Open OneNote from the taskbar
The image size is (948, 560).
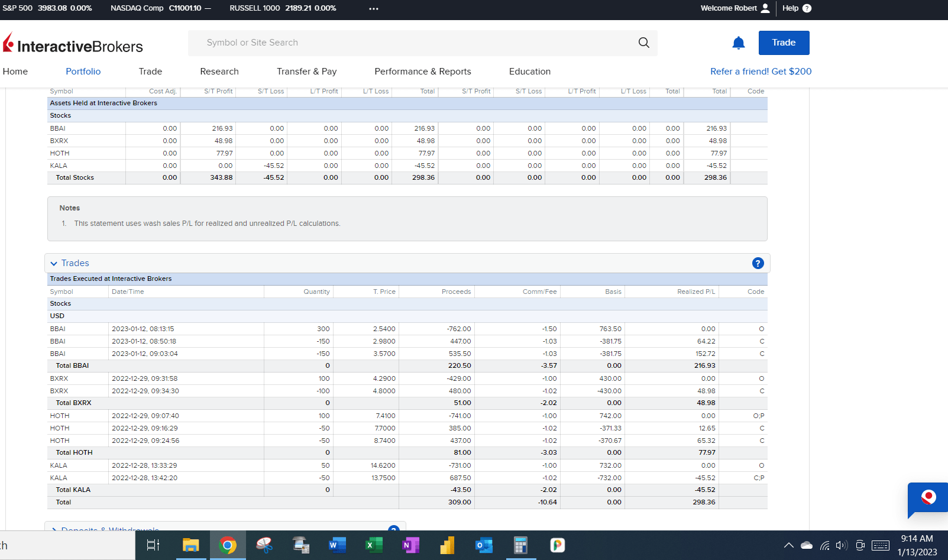[x=410, y=545]
